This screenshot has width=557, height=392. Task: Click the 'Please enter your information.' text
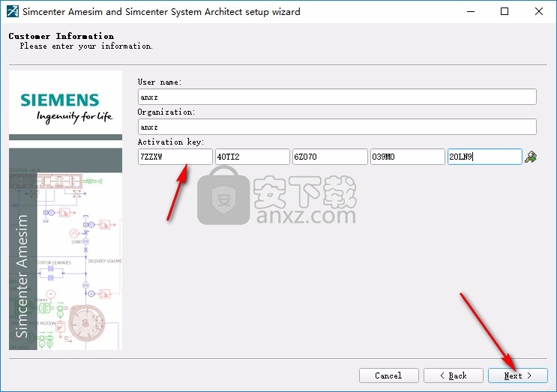(86, 46)
